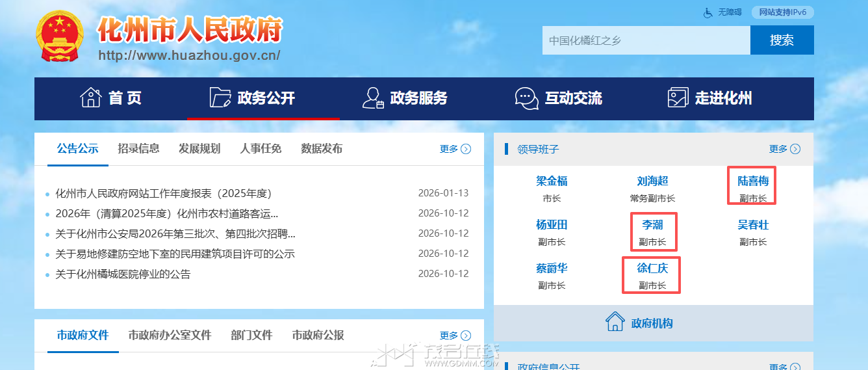Open leader profile 梁金福
This screenshot has height=370, width=868.
[x=552, y=181]
